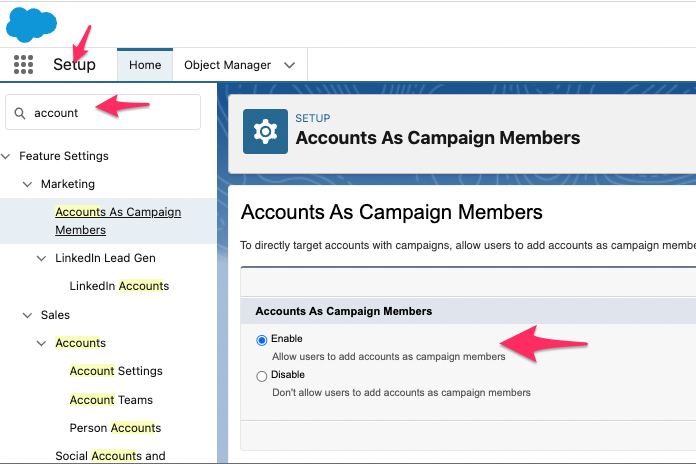Image resolution: width=696 pixels, height=464 pixels.
Task: Open LinkedIn Accounts in sidebar
Action: click(119, 286)
